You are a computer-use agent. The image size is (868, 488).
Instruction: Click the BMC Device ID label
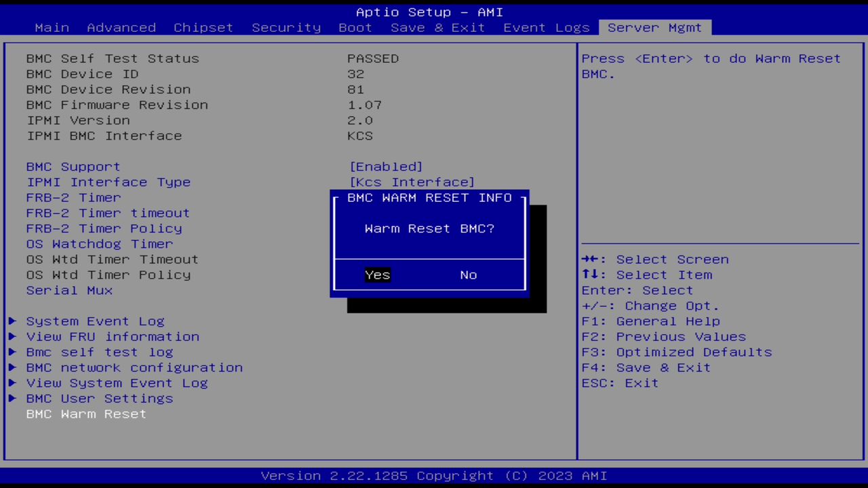[x=82, y=74]
